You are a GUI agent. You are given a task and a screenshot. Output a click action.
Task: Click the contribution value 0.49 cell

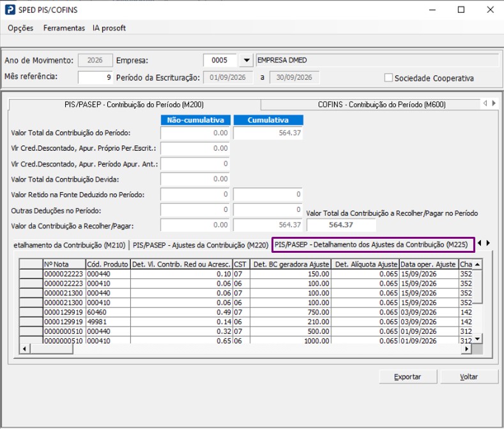coord(181,312)
